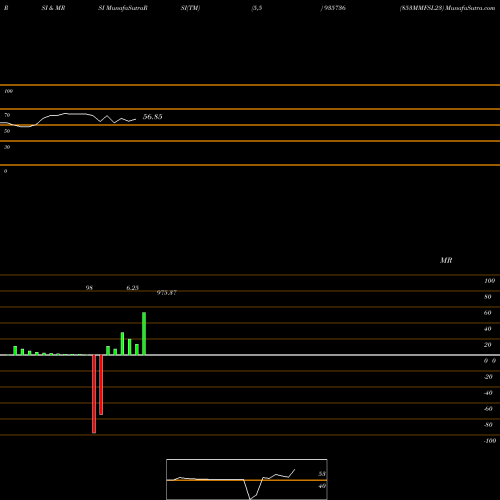This screenshot has width=500, height=500.
Task: Click the SI & MR header text
Action: tap(53, 8)
